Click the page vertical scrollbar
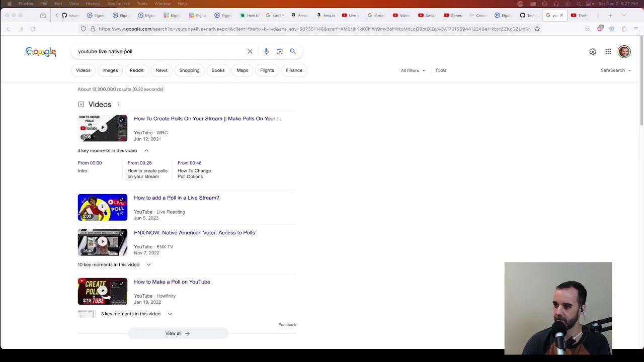Viewport: 644px width, 362px height. (x=641, y=80)
